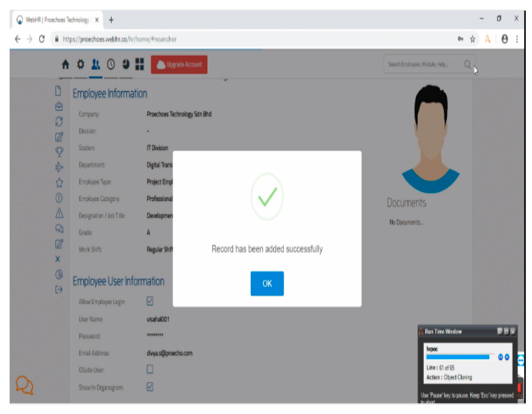
Task: Click the briefcase icon in left sidebar
Action: point(59,106)
